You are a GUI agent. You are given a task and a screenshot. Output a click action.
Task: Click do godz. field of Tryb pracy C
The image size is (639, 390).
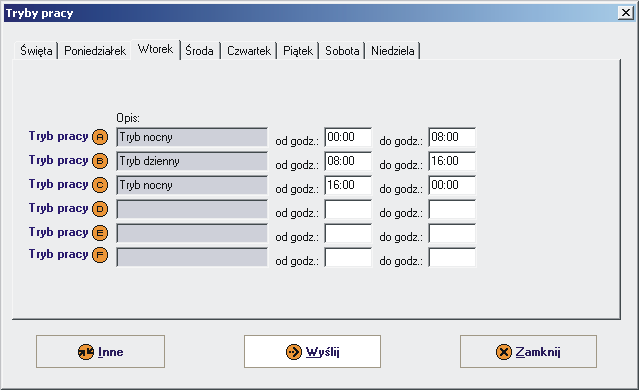click(452, 185)
